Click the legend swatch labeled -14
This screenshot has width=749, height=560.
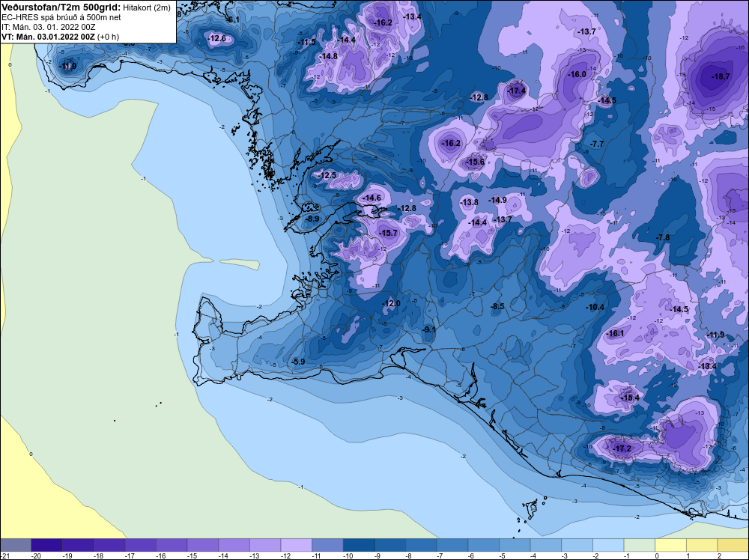(234, 545)
